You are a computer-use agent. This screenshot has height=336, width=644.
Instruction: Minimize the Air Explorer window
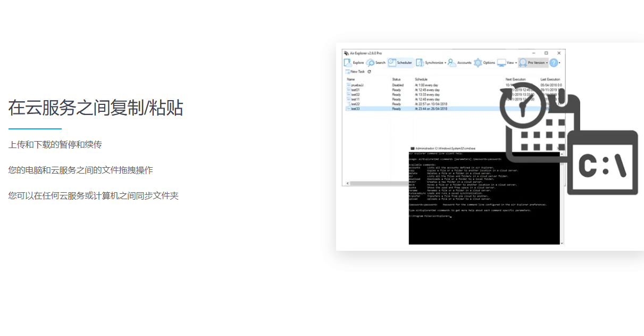(534, 53)
